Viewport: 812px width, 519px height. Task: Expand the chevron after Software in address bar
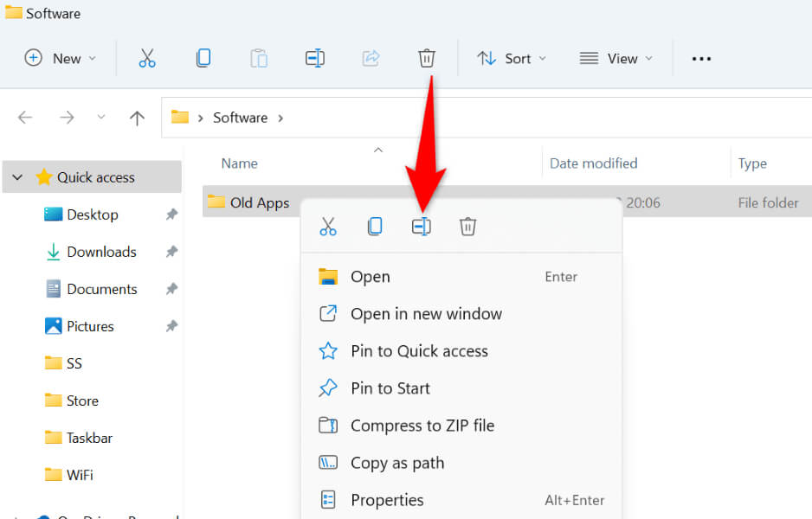280,118
